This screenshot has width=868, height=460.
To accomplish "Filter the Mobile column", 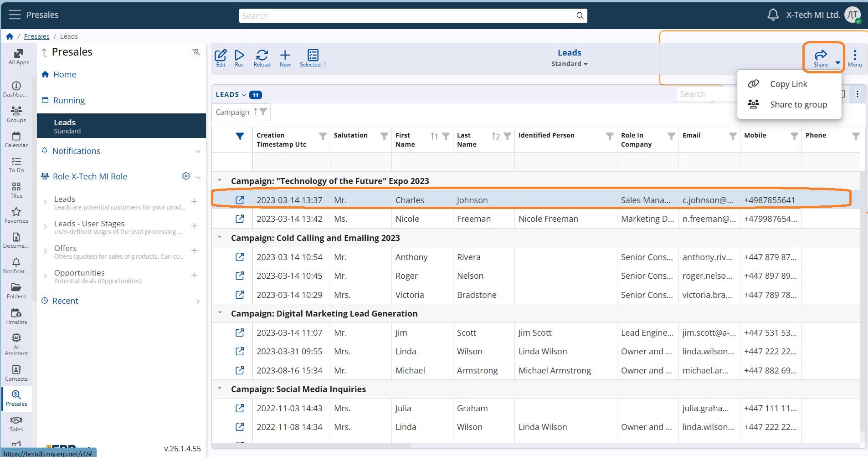I will click(795, 136).
